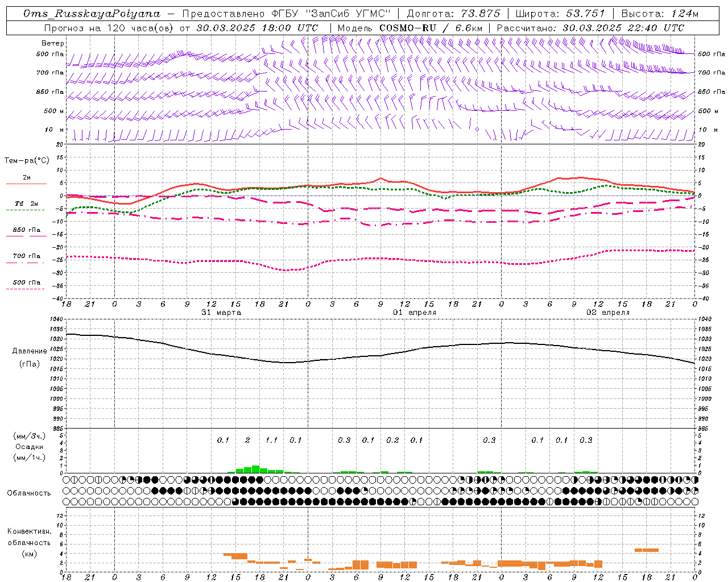728x582 pixels.
Task: Click the Осадки precipitation label
Action: 30,447
